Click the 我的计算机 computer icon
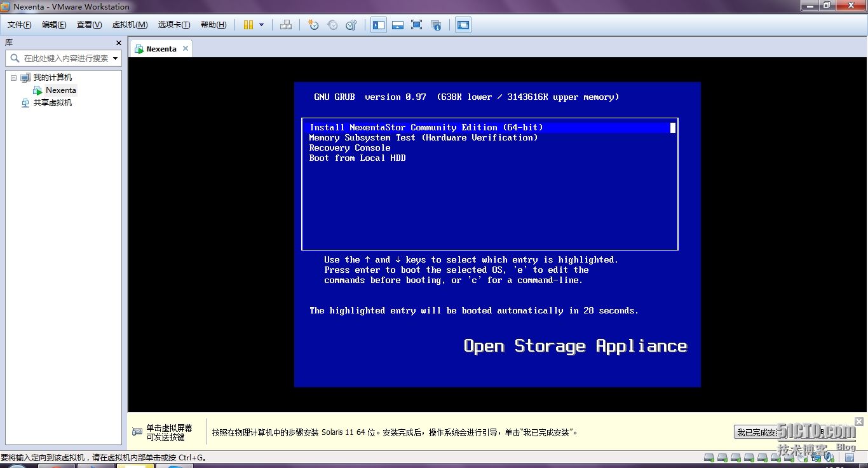 click(x=25, y=78)
